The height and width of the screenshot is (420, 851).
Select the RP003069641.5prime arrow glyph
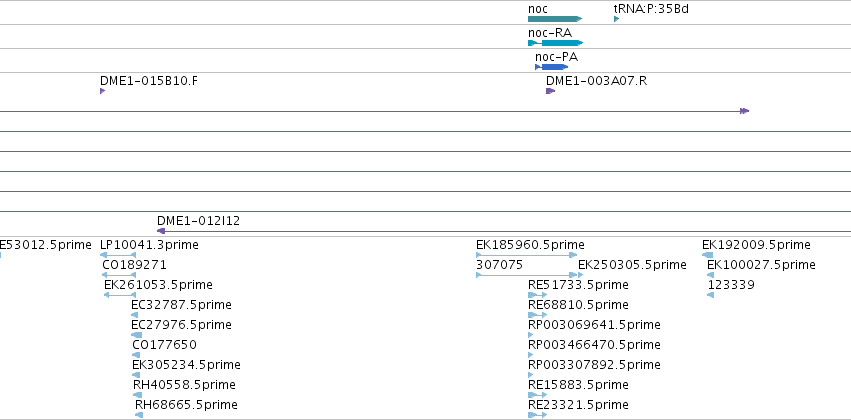(530, 335)
